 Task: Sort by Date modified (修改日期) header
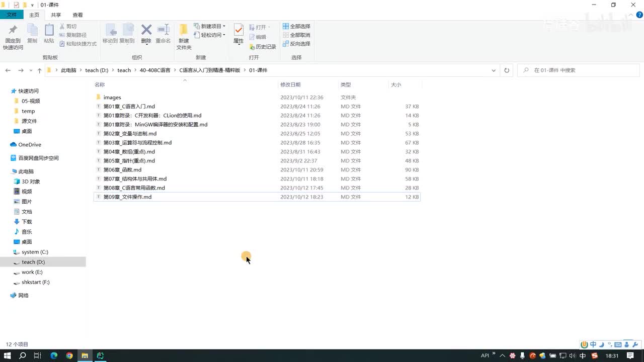point(290,85)
